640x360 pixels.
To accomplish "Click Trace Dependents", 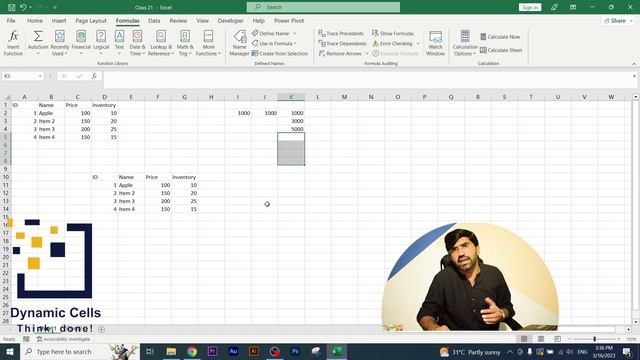I will tap(342, 43).
